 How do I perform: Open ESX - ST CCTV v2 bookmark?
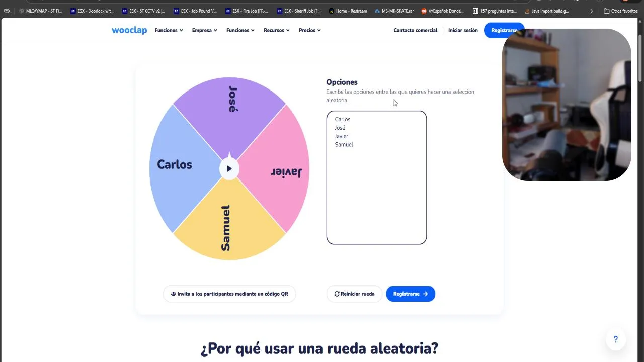[x=144, y=11]
